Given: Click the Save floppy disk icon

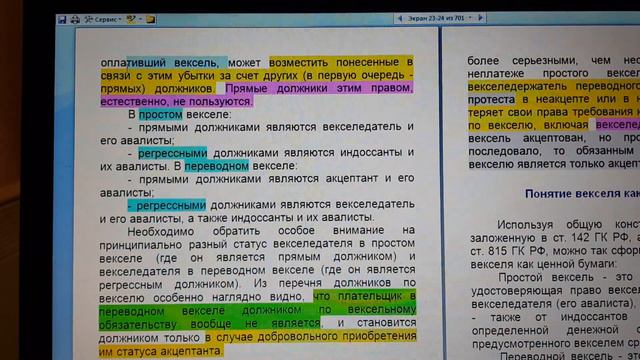Looking at the screenshot, I should click(62, 20).
